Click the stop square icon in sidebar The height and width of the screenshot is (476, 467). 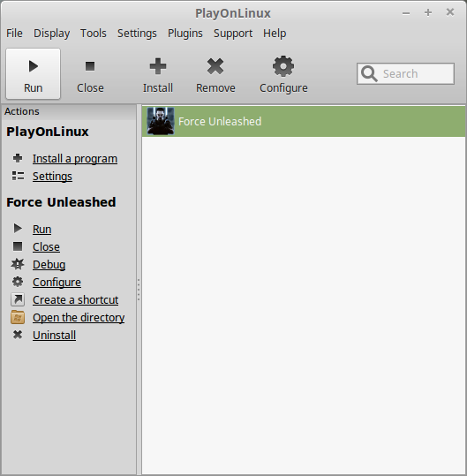pos(18,246)
